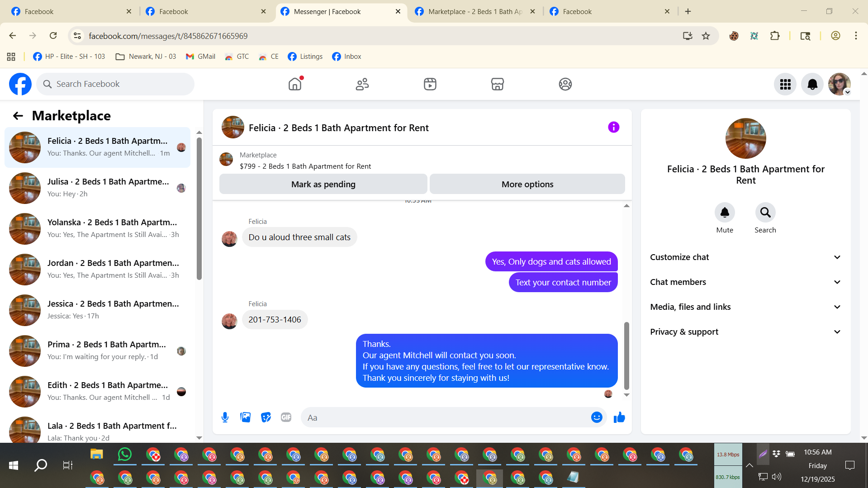Screen dimensions: 868x488
Task: Open the More options button dropdown
Action: 527,184
